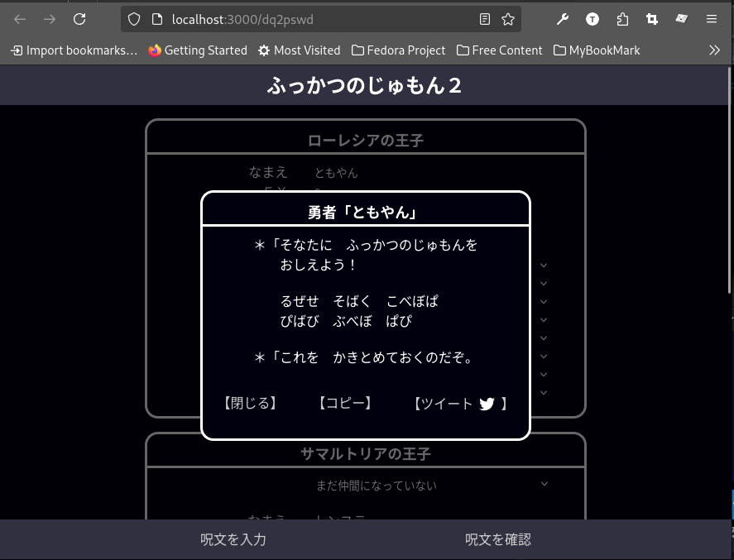Switch to 呪文を確認 at the bottom
Screen dimensions: 734x560
(x=497, y=539)
